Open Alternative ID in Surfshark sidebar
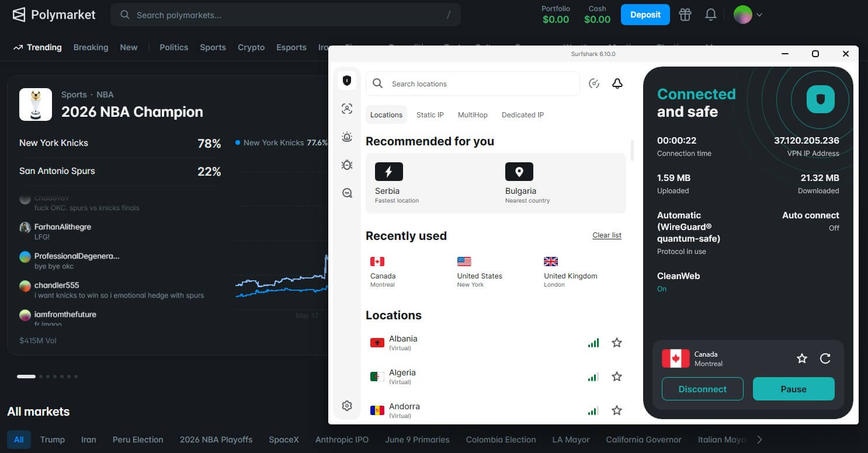868x453 pixels. tap(347, 109)
